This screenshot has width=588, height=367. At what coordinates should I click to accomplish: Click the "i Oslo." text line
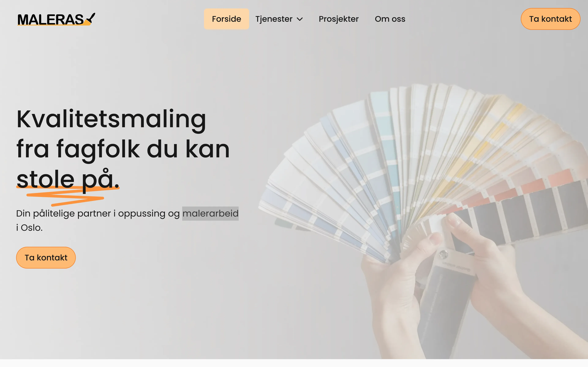[x=29, y=228]
